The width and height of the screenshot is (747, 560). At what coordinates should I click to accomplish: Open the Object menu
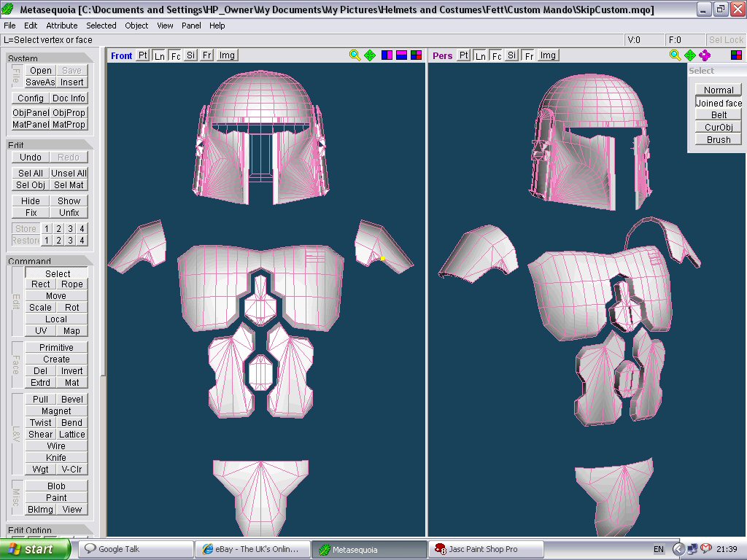coord(136,26)
